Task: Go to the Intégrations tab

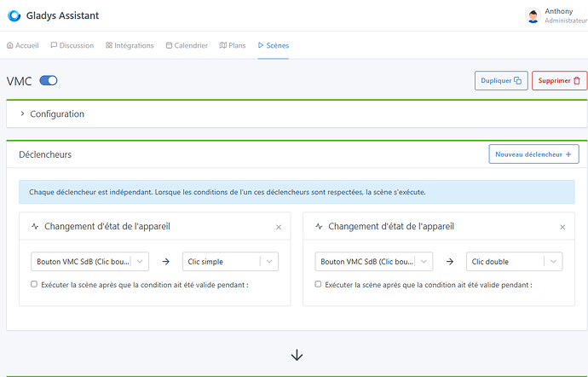Action: [130, 45]
